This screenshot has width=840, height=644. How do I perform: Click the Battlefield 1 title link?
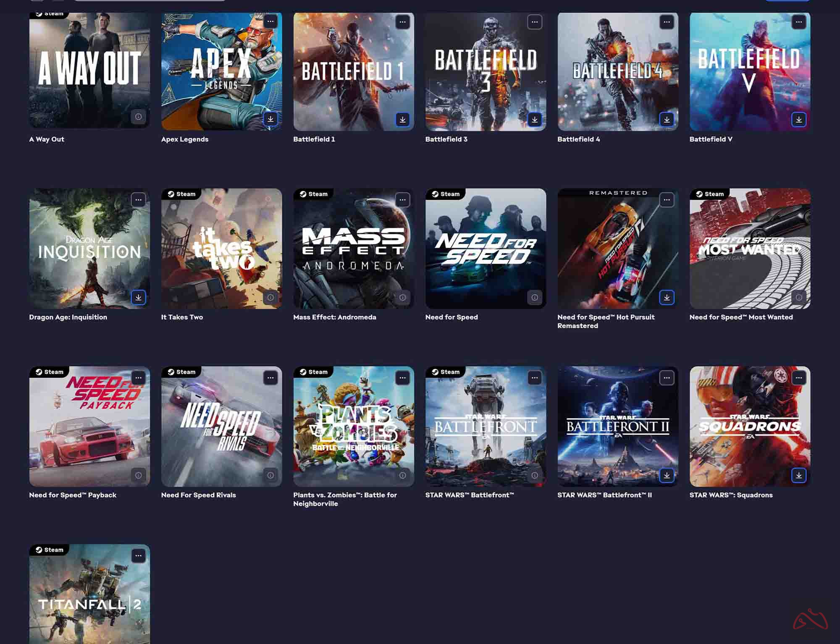coord(314,139)
